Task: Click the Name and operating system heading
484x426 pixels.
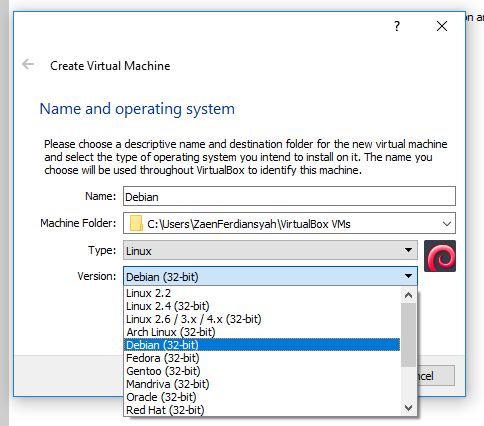Action: pyautogui.click(x=137, y=109)
